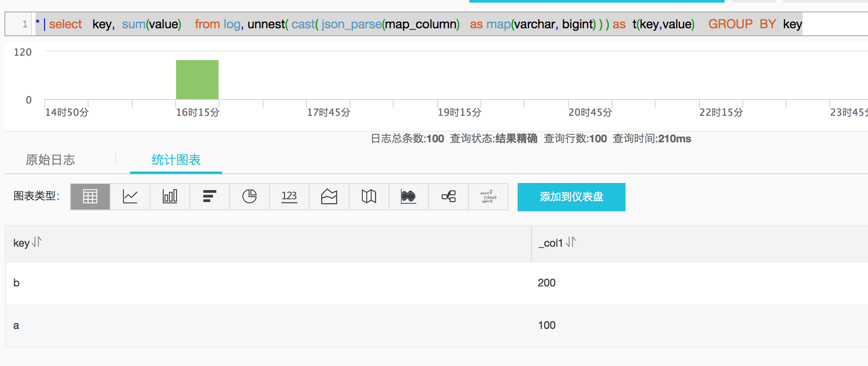The image size is (868, 366).
Task: Click the table cell with key a
Action: click(16, 325)
